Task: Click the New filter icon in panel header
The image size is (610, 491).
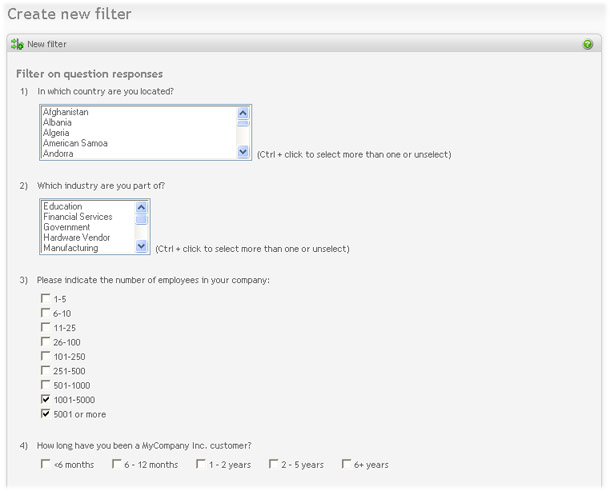Action: (17, 44)
